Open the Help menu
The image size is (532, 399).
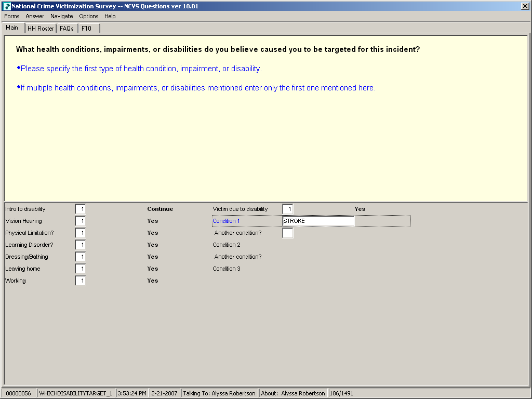(x=110, y=16)
